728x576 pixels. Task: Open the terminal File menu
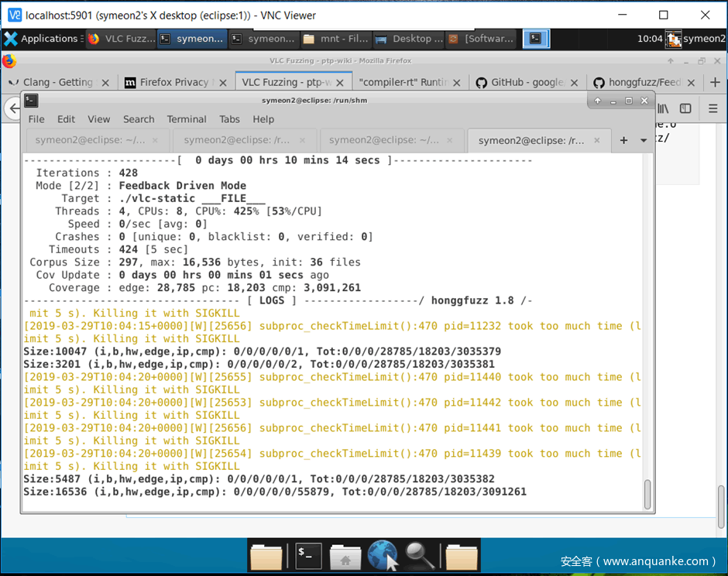[36, 119]
